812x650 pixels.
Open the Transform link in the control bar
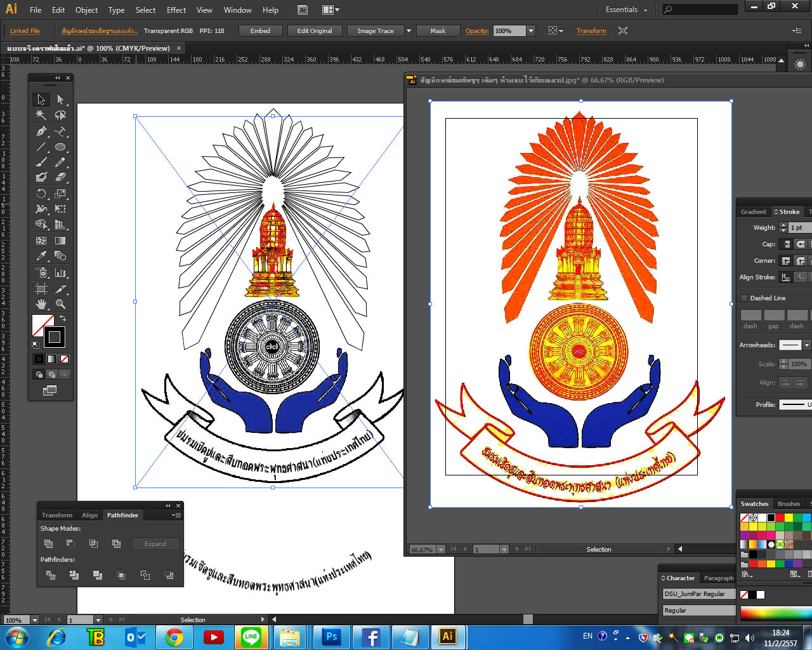(x=591, y=30)
